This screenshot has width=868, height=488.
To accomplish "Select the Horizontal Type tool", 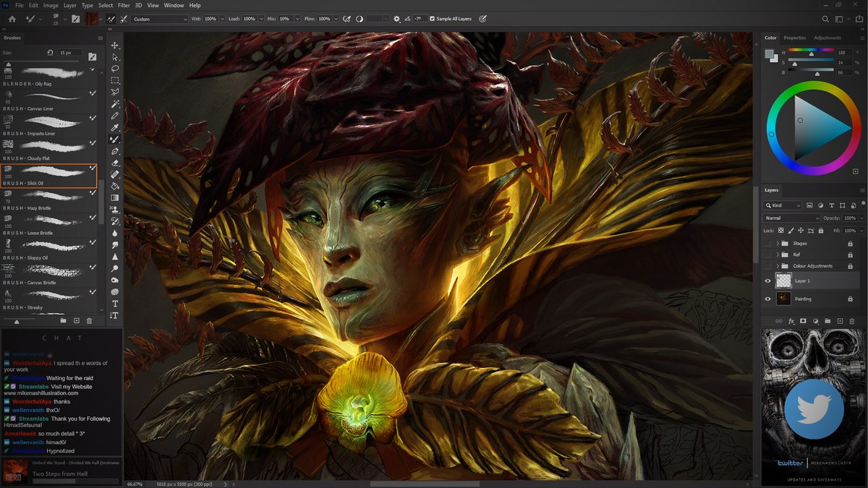I will [x=115, y=304].
